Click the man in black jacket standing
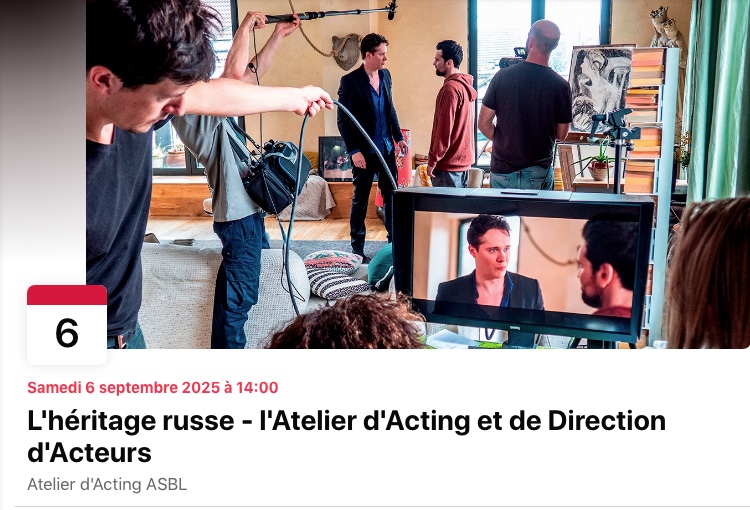This screenshot has width=750, height=510. coord(370,144)
